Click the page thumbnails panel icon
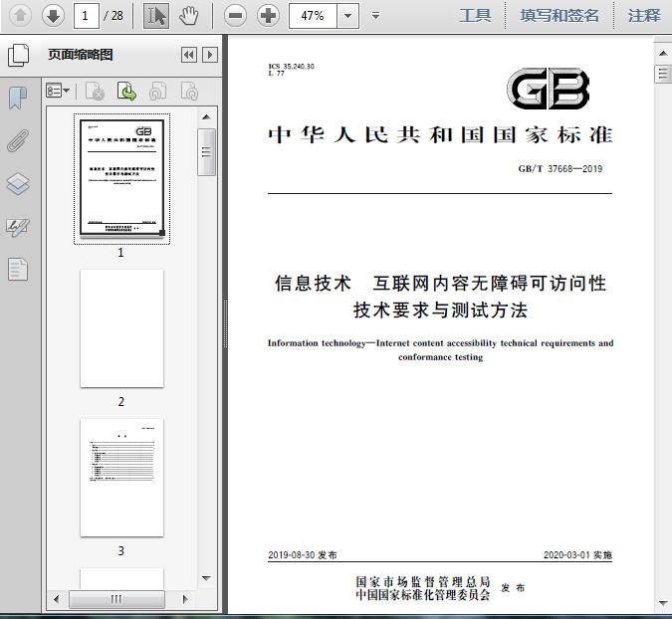This screenshot has height=619, width=672. (19, 55)
